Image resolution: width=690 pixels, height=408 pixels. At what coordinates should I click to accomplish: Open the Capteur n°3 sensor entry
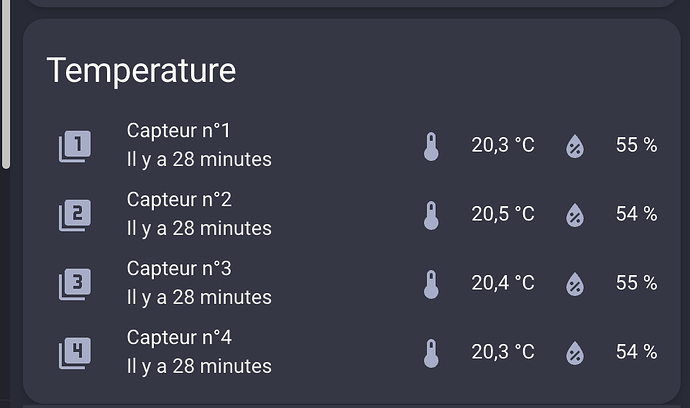coord(198,283)
